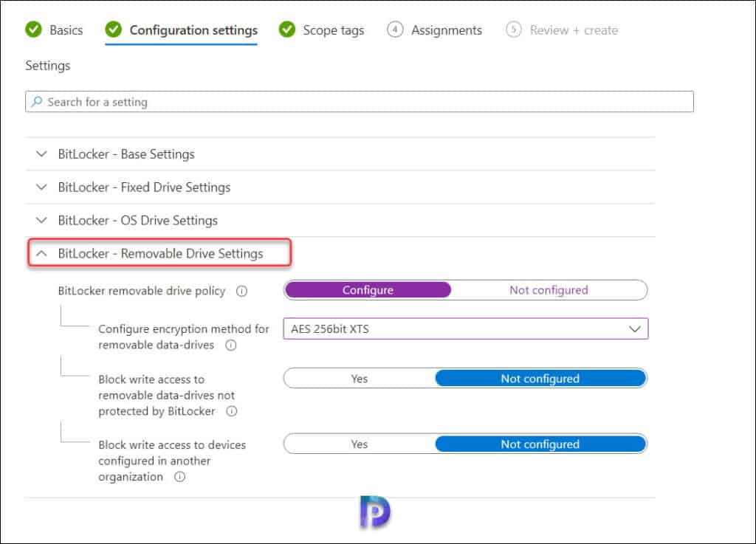Click the search magnifier in the settings search box
This screenshot has height=544, width=756.
pos(35,101)
